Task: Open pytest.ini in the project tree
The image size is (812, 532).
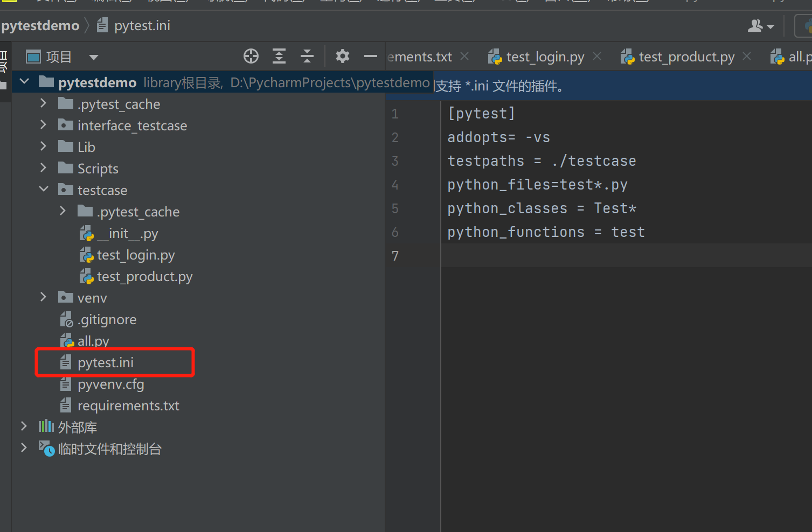Action: pos(106,363)
